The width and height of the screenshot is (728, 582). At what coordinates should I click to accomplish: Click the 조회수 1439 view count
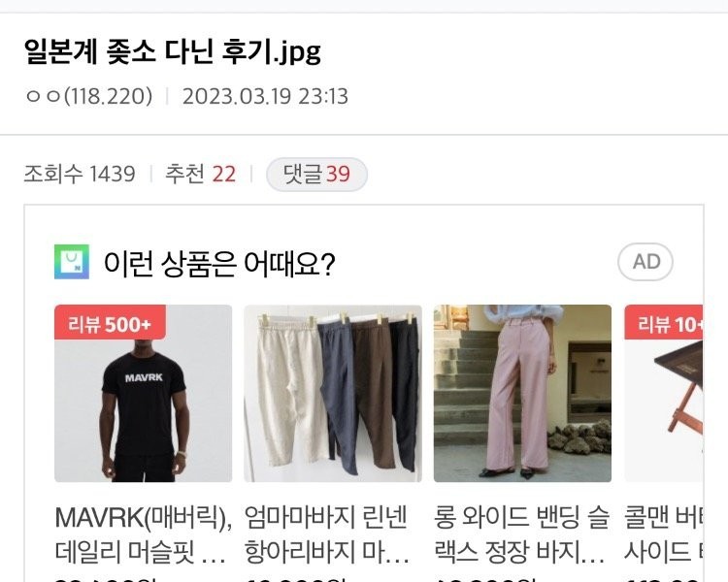[x=80, y=174]
